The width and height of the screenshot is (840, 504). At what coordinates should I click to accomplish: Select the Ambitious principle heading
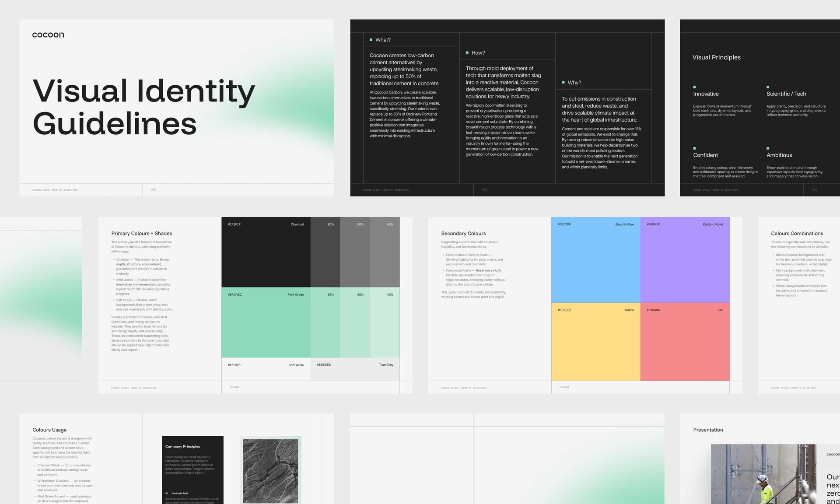coord(779,155)
